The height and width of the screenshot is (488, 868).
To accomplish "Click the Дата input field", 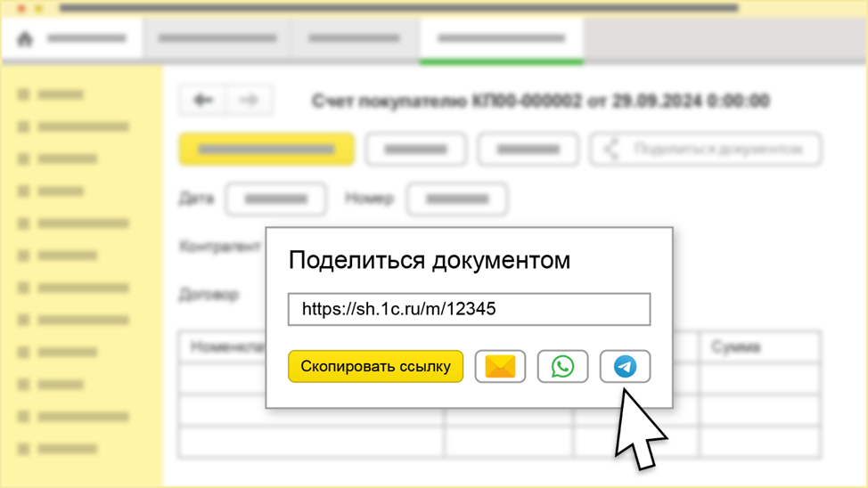I will pyautogui.click(x=275, y=199).
